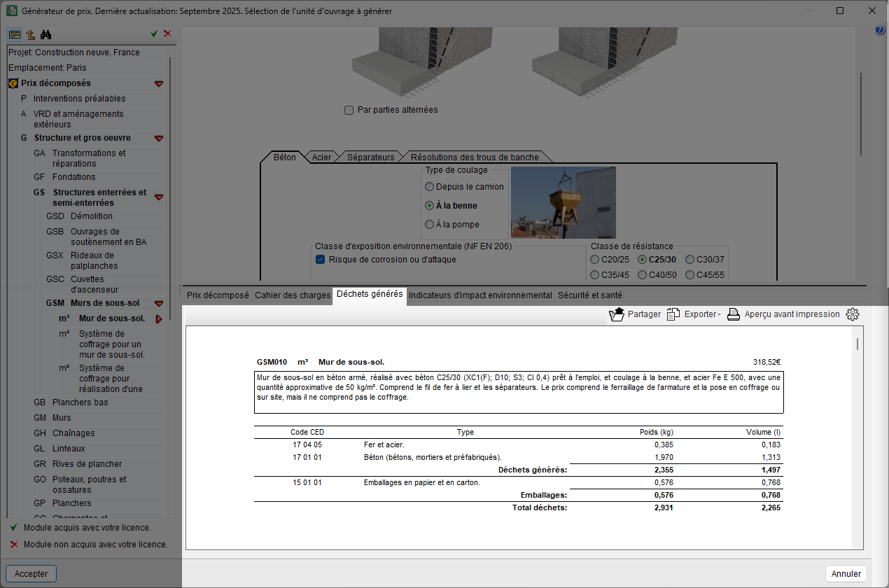Toggle 'Par parties alternées' checkbox
This screenshot has width=889, height=588.
tap(349, 110)
